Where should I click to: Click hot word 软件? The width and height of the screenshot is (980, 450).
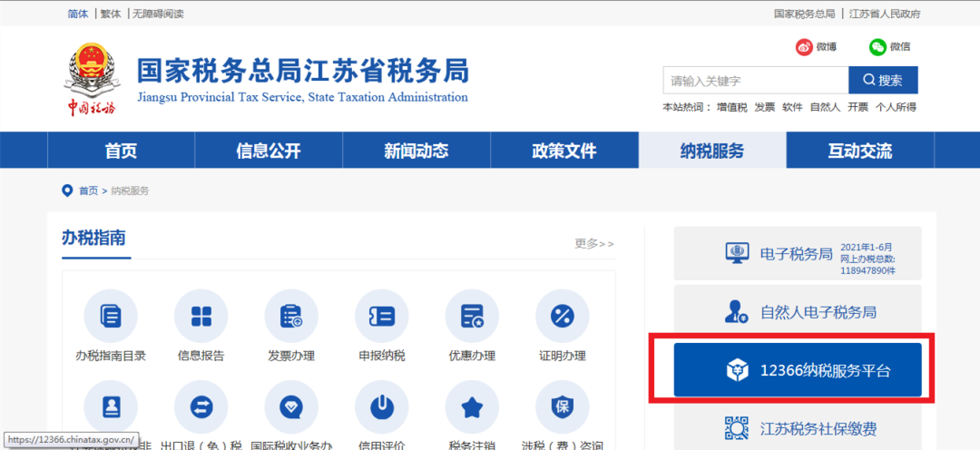coord(792,107)
